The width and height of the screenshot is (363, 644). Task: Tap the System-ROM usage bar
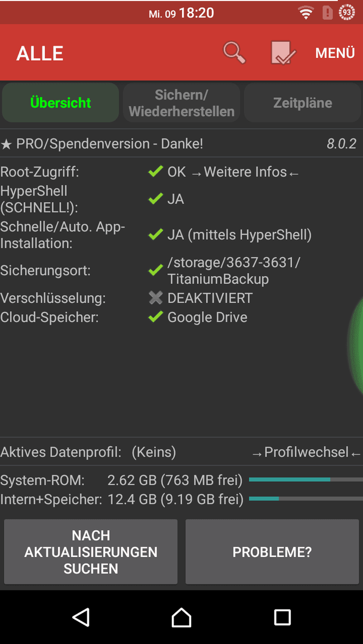pos(306,479)
